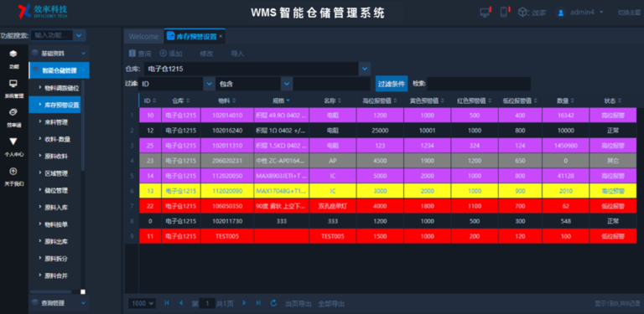The width and height of the screenshot is (644, 314).
Task: Go to the previous page
Action: tap(181, 303)
